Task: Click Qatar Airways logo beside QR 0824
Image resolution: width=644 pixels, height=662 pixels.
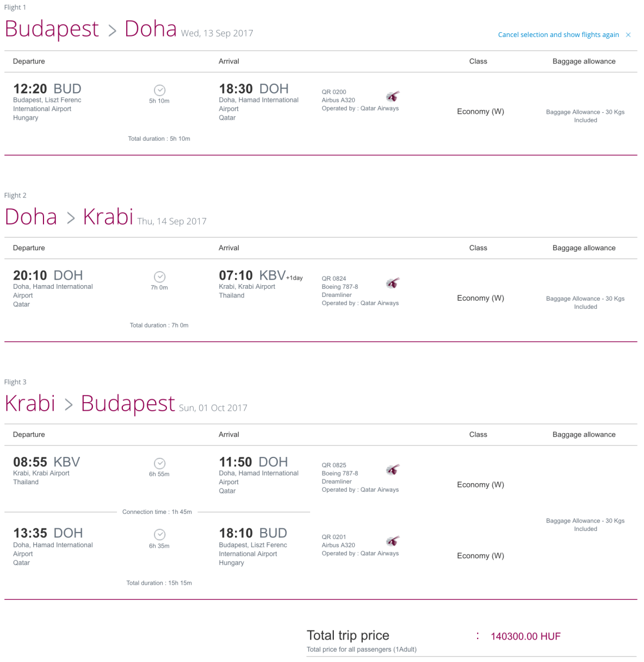Action: (393, 283)
